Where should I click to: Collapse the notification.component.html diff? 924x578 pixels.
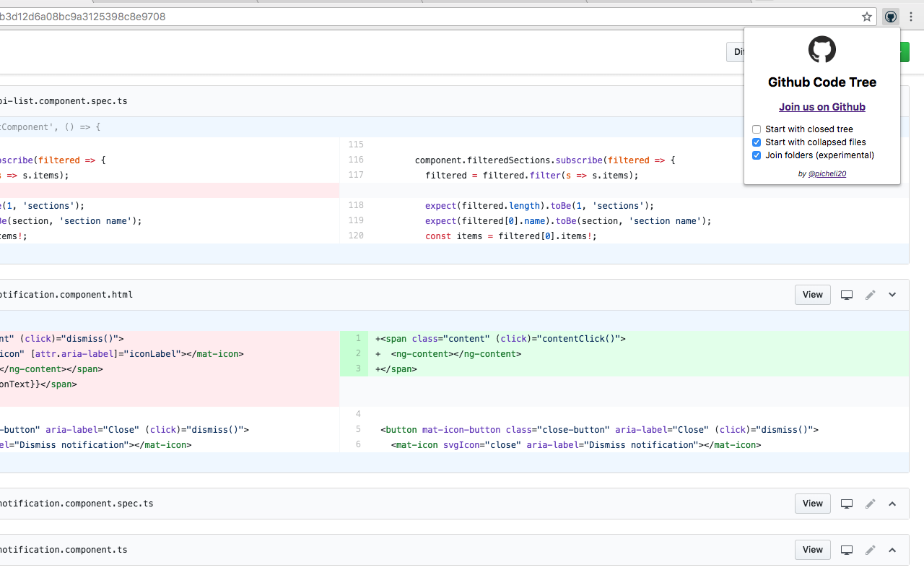892,295
